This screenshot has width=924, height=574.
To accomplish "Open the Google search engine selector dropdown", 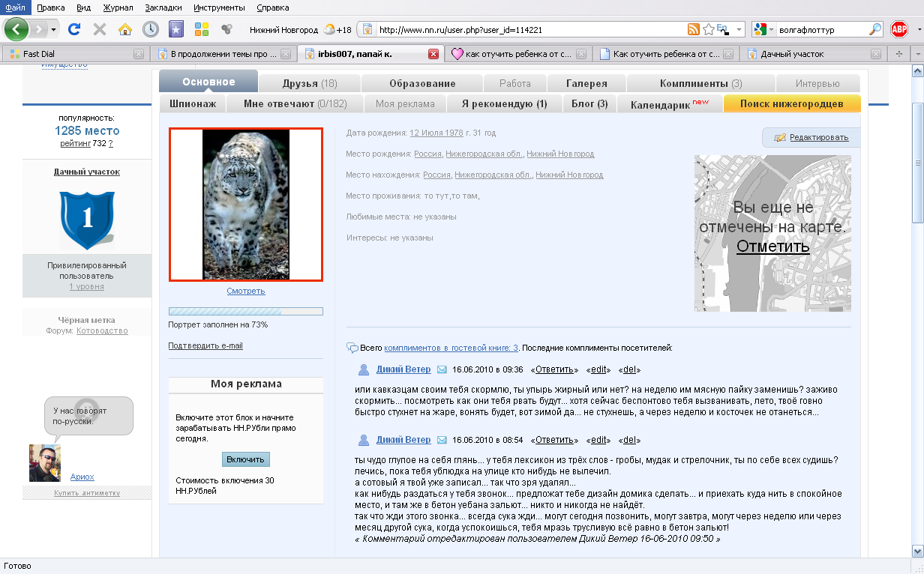I will pyautogui.click(x=763, y=30).
